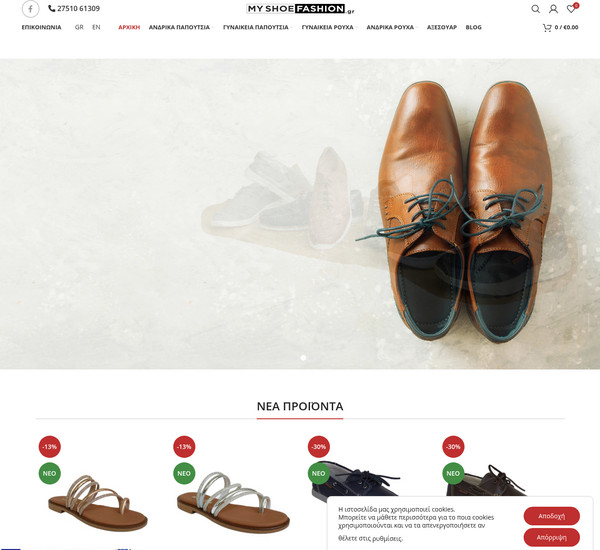Open the brown boat shoe product
Viewport: 600px width, 550px height.
click(x=486, y=481)
